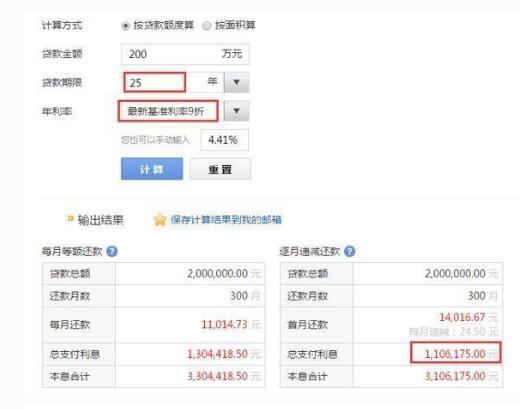Click first month payment value 14,016.67
Screen dimensions: 520x409
(x=462, y=317)
